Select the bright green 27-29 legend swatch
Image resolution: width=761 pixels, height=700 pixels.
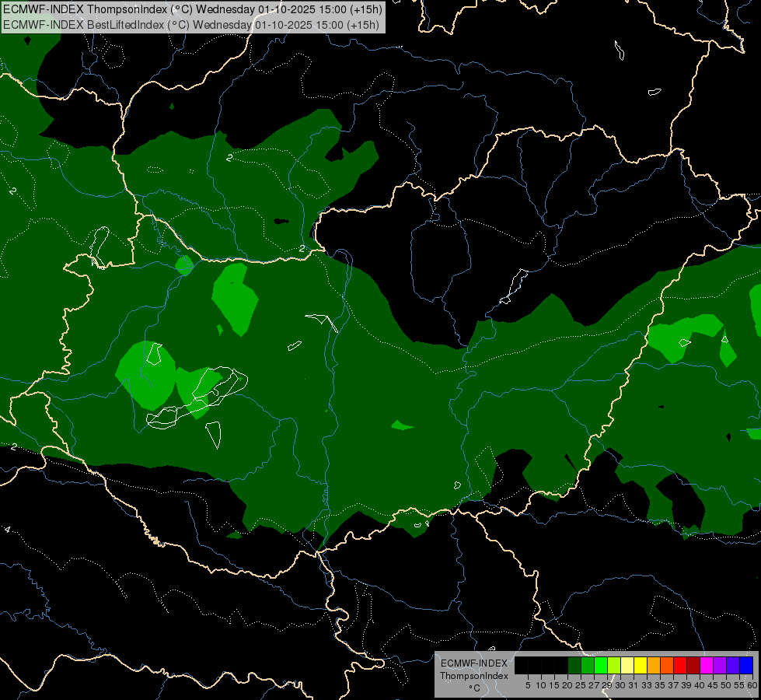pos(601,665)
